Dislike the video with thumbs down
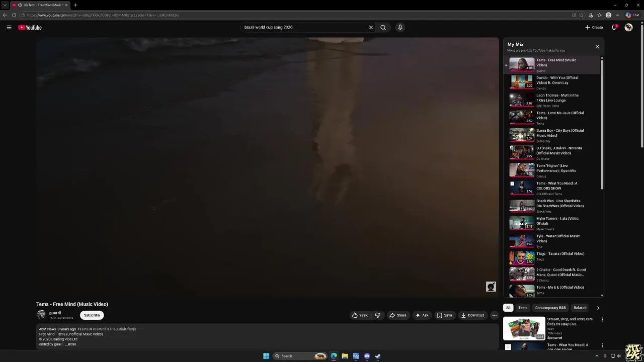644x362 pixels. pos(377,315)
